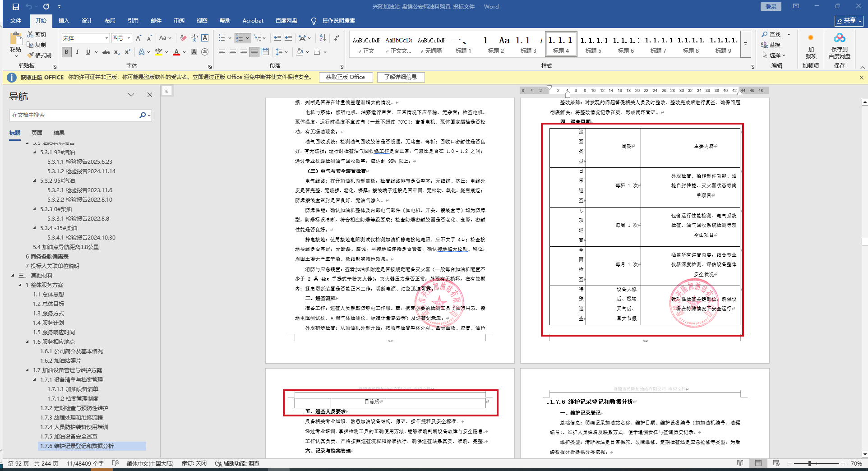This screenshot has height=471, width=868.
Task: Switch to Read Mode view in status bar
Action: (740, 463)
